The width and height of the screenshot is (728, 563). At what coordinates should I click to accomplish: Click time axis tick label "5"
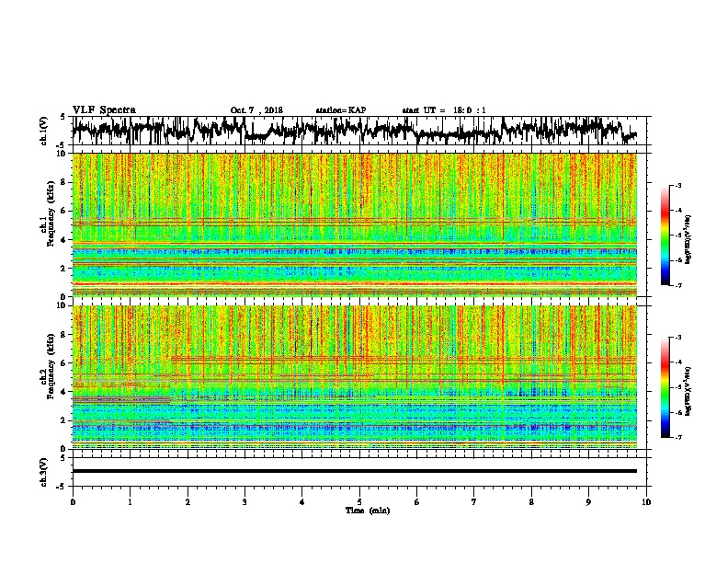pyautogui.click(x=359, y=502)
